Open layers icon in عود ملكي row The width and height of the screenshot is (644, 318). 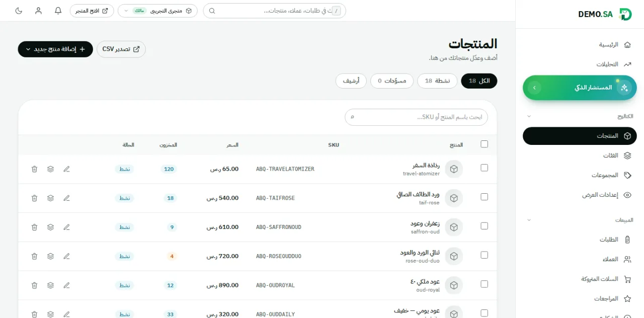point(50,285)
